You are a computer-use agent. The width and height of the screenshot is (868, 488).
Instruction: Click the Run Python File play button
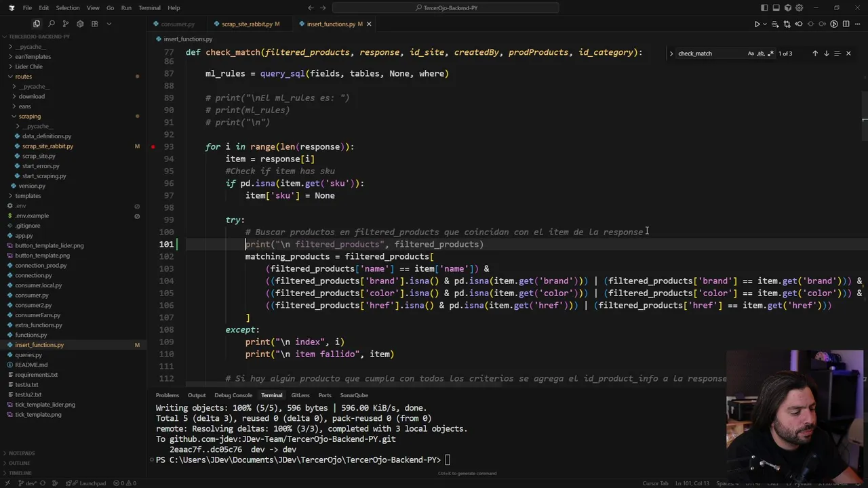pos(757,24)
